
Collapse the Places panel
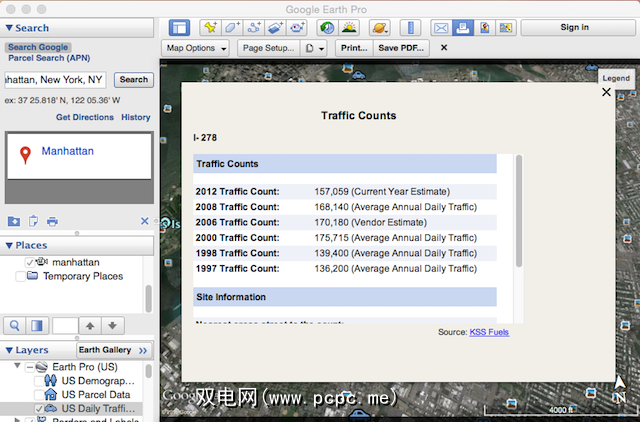(10, 245)
